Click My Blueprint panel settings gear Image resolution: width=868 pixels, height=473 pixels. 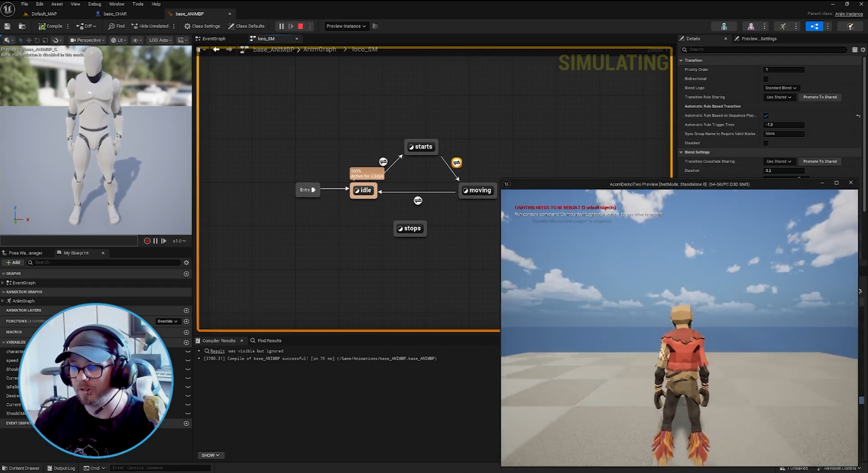point(186,262)
